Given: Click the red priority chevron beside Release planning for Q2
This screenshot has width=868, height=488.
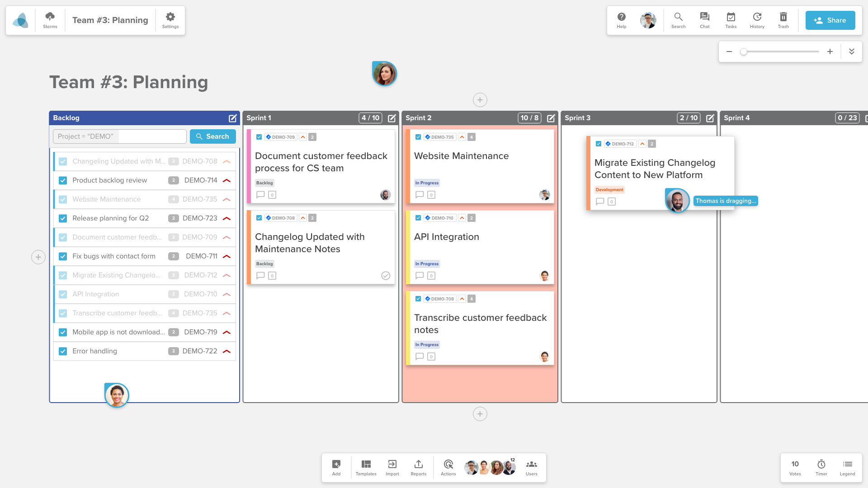Looking at the screenshot, I should tap(226, 218).
